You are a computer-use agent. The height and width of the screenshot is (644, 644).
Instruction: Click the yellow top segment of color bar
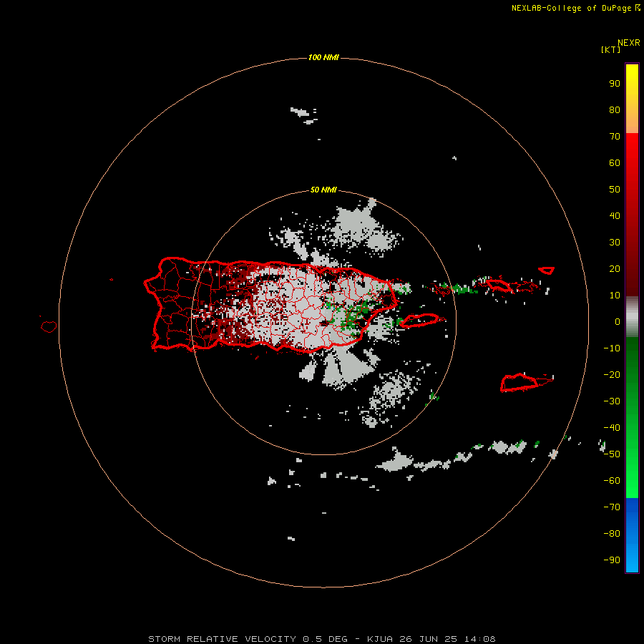click(632, 99)
